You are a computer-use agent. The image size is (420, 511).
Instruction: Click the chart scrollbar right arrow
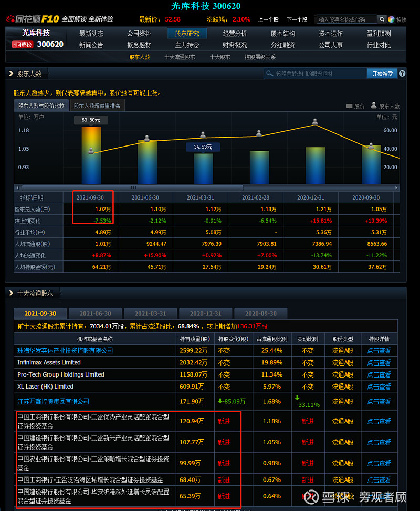[396, 187]
